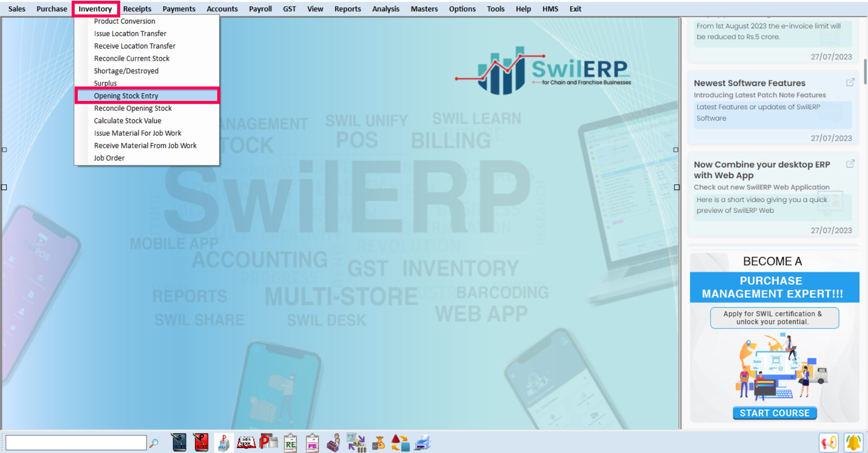Open the blue Sales Invoice icon
The image size is (868, 453).
(x=179, y=443)
